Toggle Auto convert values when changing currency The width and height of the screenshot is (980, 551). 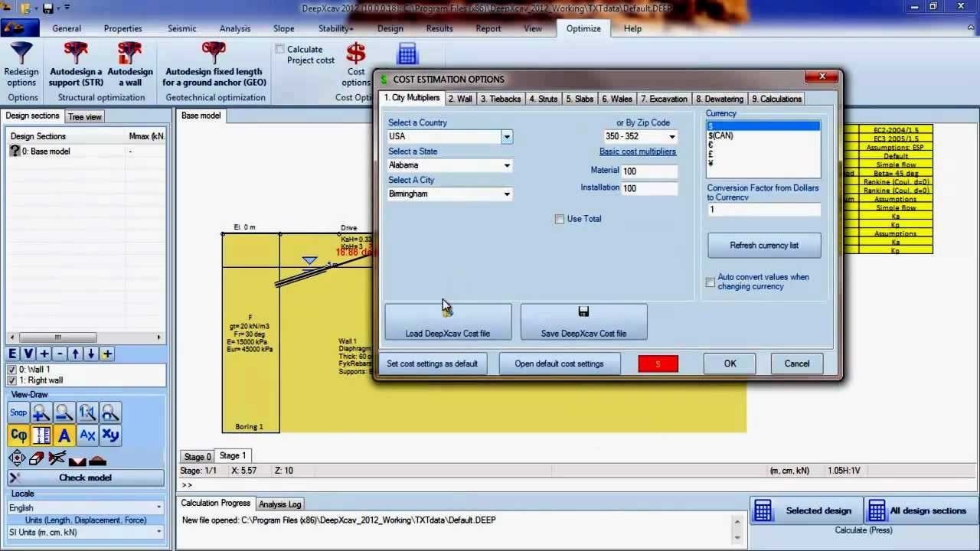point(710,282)
